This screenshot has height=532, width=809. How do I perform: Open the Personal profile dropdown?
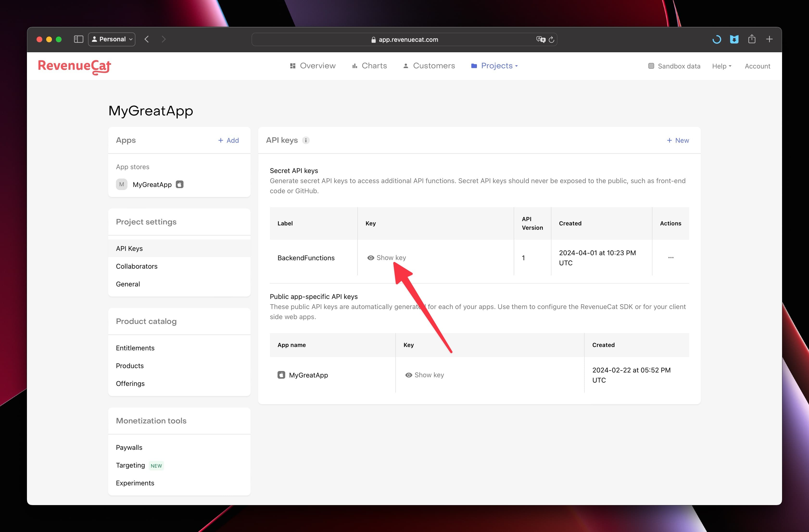coord(112,39)
